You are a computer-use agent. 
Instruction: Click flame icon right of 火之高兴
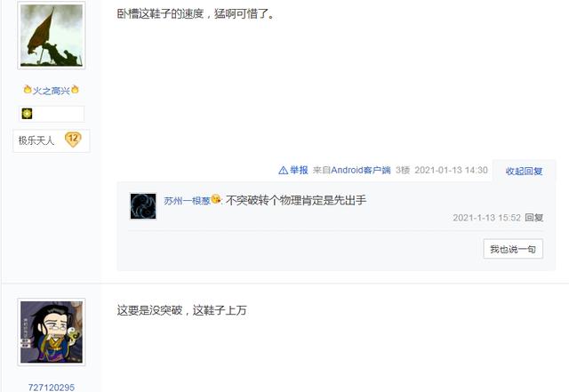pyautogui.click(x=75, y=89)
